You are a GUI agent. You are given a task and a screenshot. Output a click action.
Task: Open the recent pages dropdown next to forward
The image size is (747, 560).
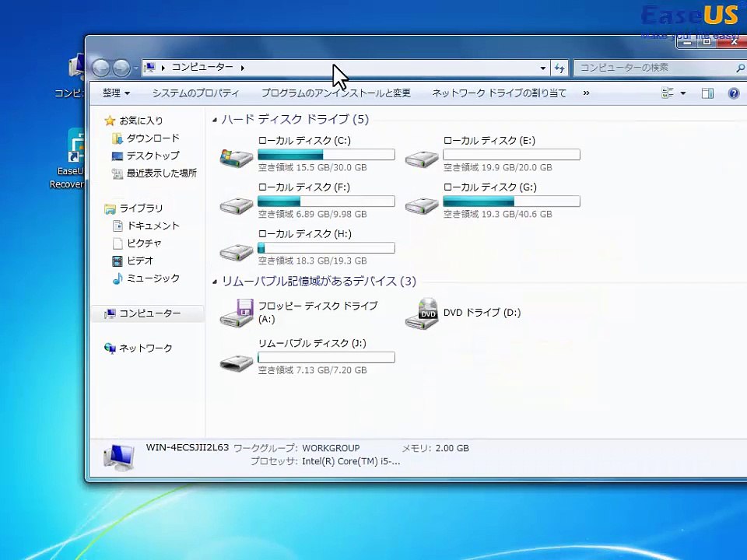[x=135, y=68]
